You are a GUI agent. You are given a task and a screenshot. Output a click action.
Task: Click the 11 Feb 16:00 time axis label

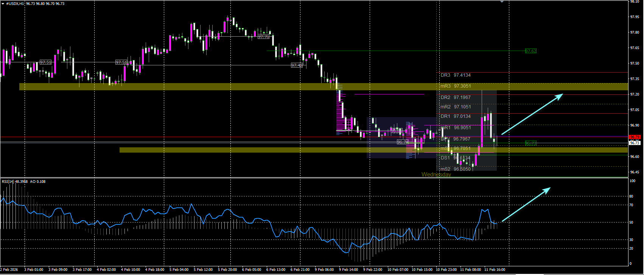point(495,270)
